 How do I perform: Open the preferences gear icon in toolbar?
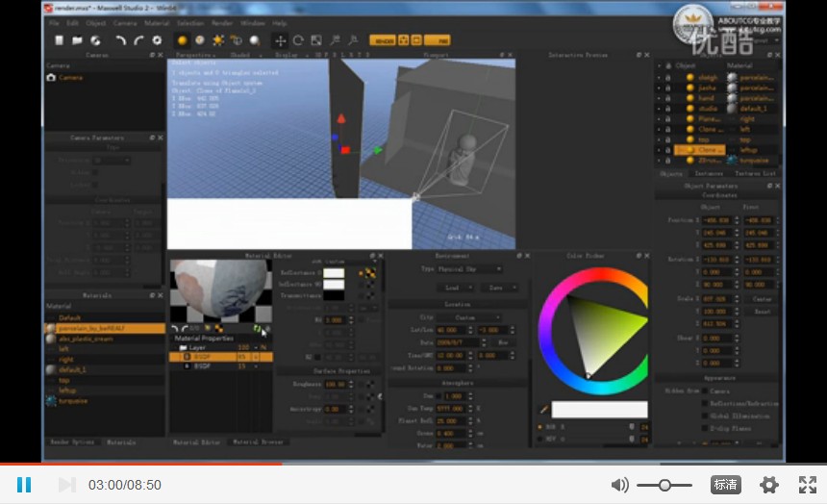(x=157, y=40)
